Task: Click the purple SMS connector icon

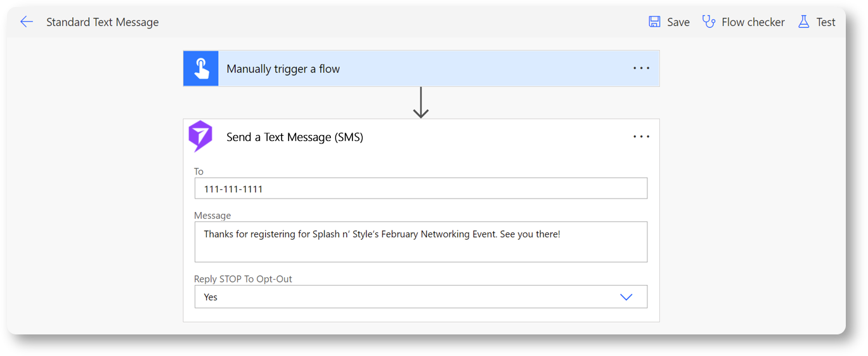Action: point(200,136)
